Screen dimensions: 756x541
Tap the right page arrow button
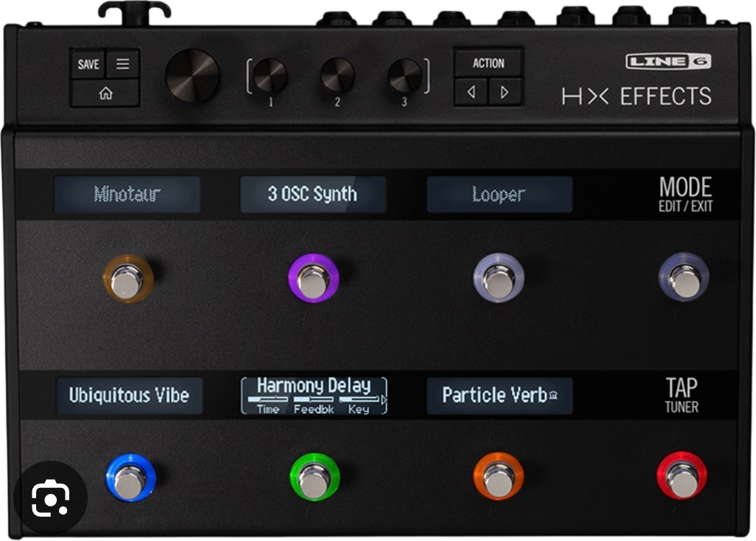coord(505,91)
